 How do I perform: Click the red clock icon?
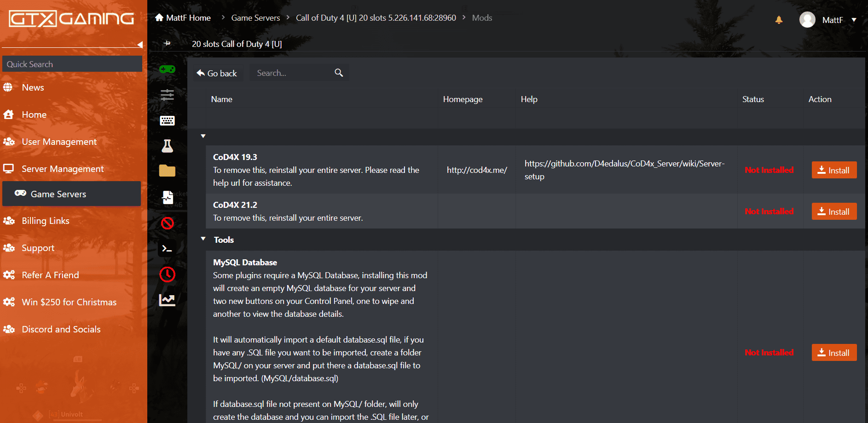[167, 274]
